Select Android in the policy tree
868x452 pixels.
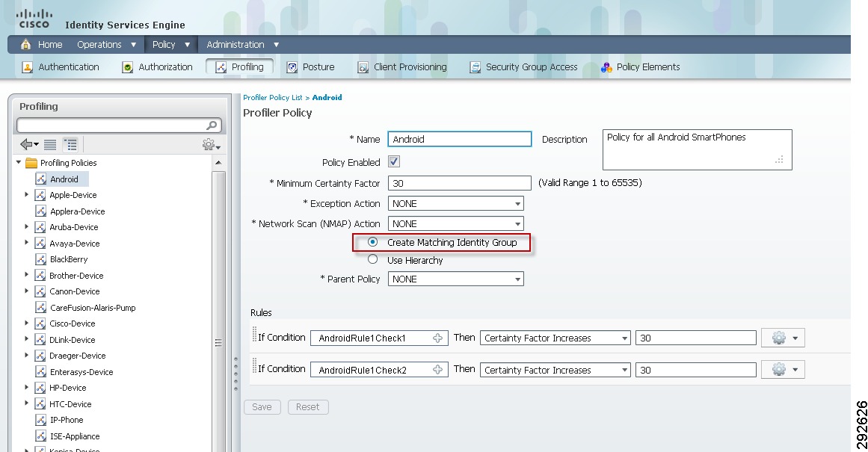pos(64,179)
